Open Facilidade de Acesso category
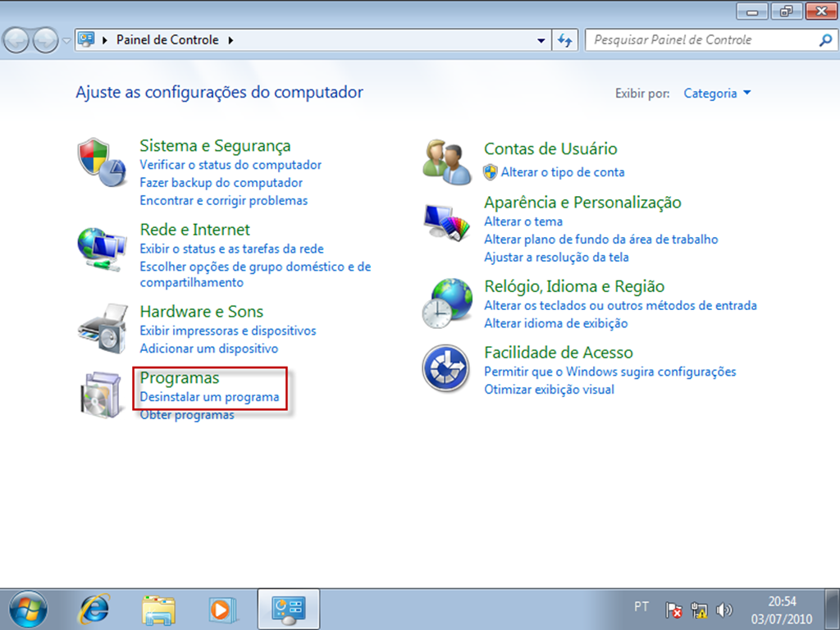This screenshot has width=840, height=630. [558, 353]
